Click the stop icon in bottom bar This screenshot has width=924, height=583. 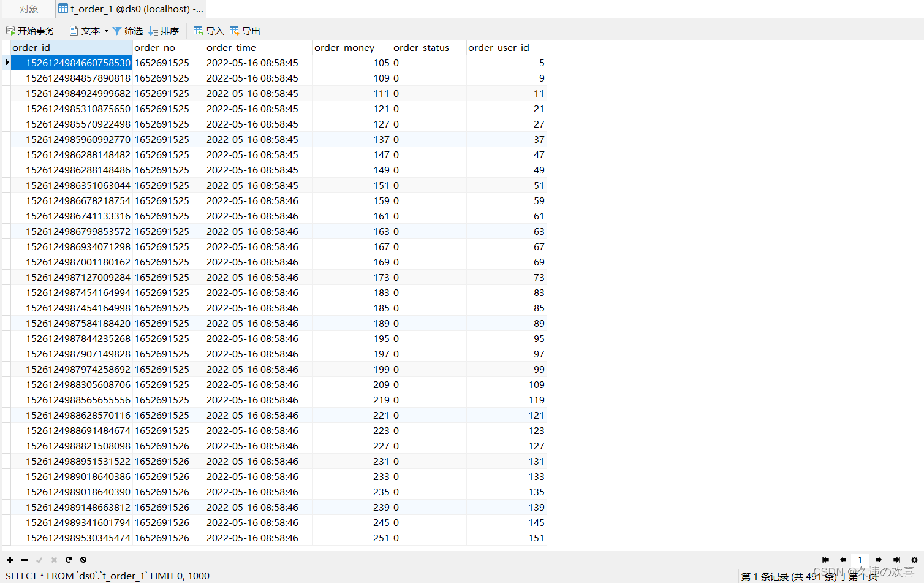[83, 560]
